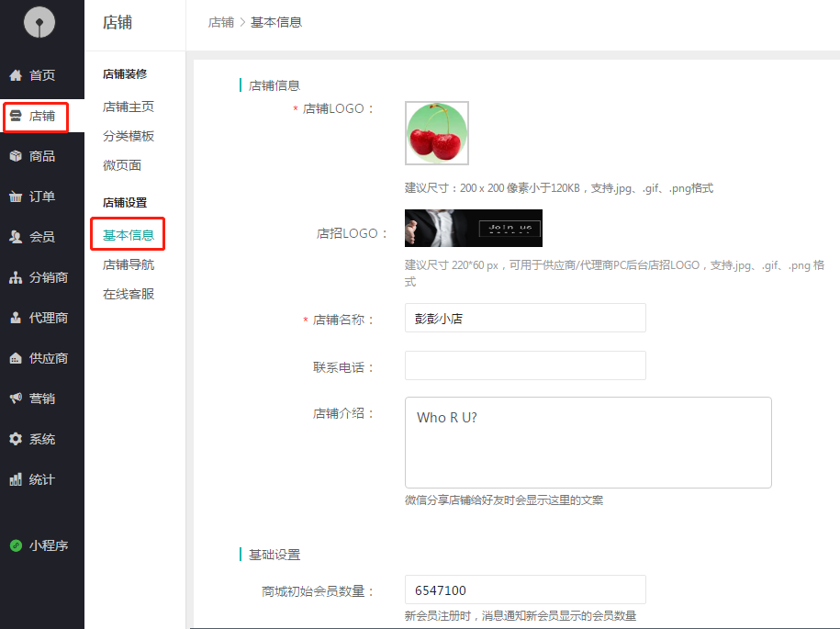Click the bar chart icon beside 统计
Image resolution: width=840 pixels, height=629 pixels.
tap(16, 479)
